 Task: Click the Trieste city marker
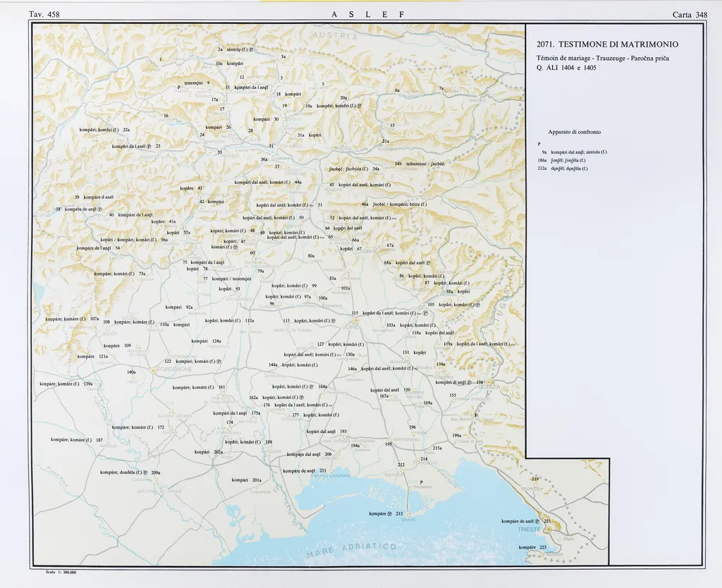tap(548, 529)
